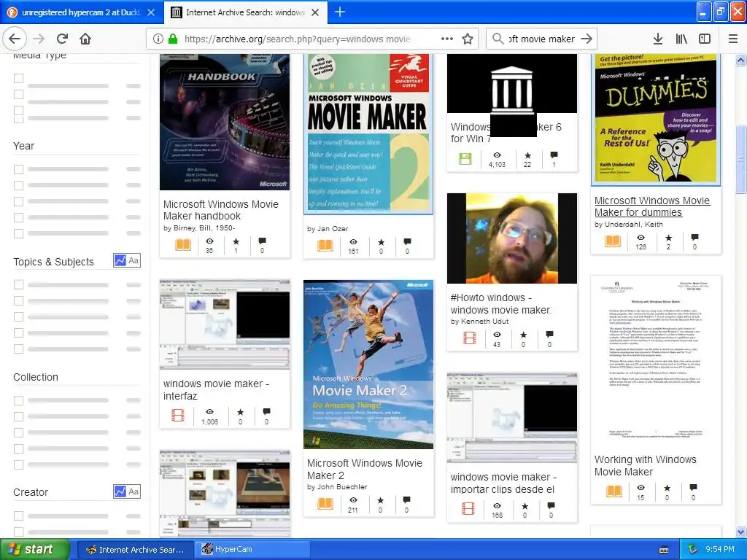Open 'Working with Windows Movie Maker' title
This screenshot has width=747, height=560.
pos(645,466)
